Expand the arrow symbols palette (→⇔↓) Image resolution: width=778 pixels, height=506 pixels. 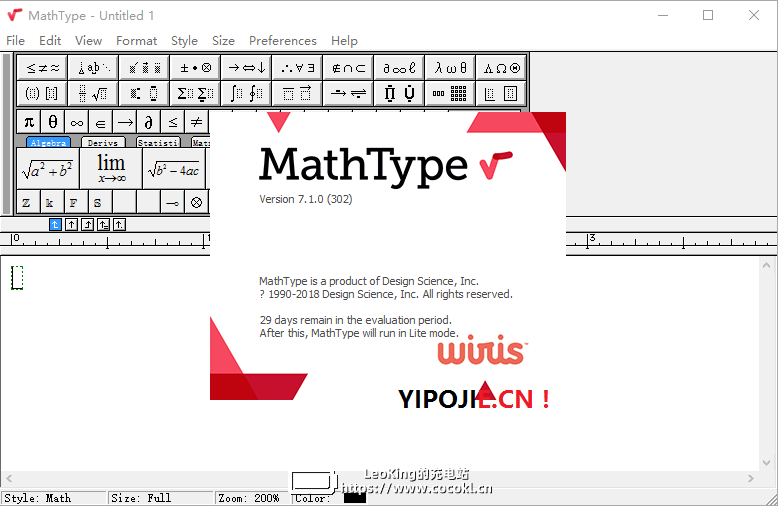(x=247, y=68)
